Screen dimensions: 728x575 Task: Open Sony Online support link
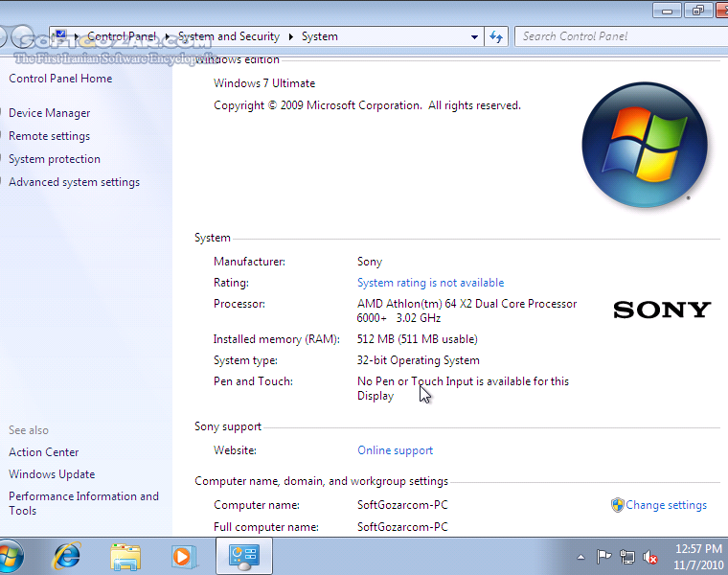coord(395,450)
